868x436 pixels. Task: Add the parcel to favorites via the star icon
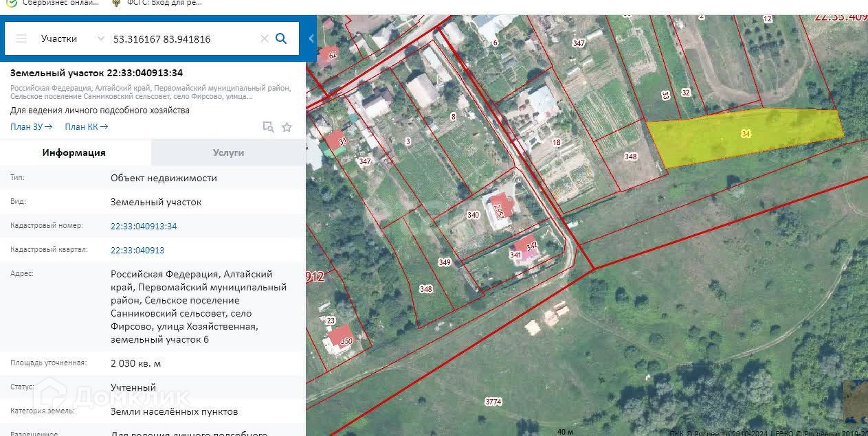pos(287,127)
